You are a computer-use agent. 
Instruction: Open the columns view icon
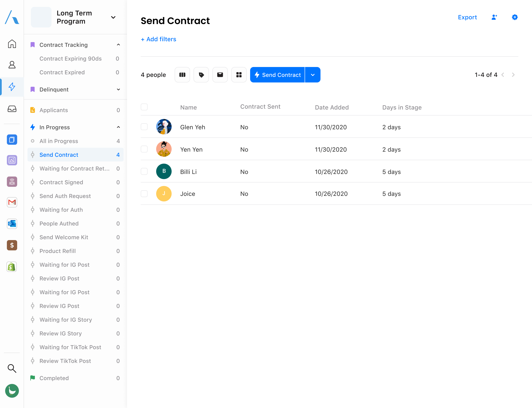(x=182, y=75)
